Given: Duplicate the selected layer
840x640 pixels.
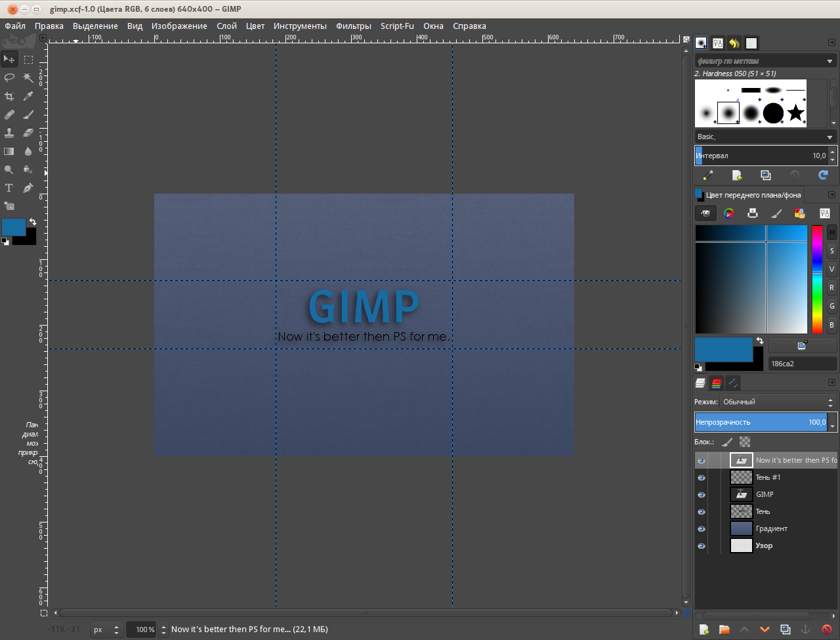Looking at the screenshot, I should click(785, 629).
